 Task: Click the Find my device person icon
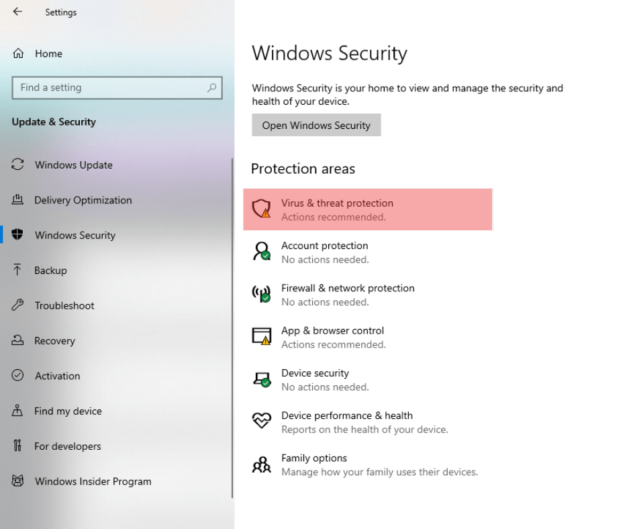17,410
